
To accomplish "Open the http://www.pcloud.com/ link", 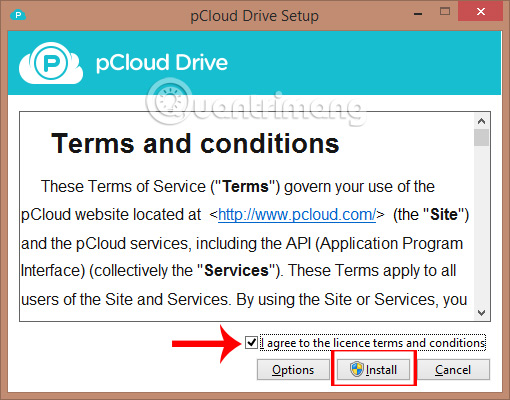I will tap(297, 215).
